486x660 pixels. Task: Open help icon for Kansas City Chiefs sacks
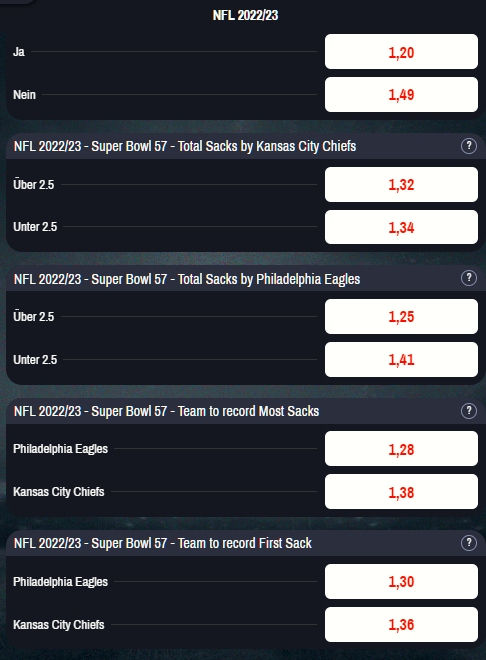pos(469,146)
